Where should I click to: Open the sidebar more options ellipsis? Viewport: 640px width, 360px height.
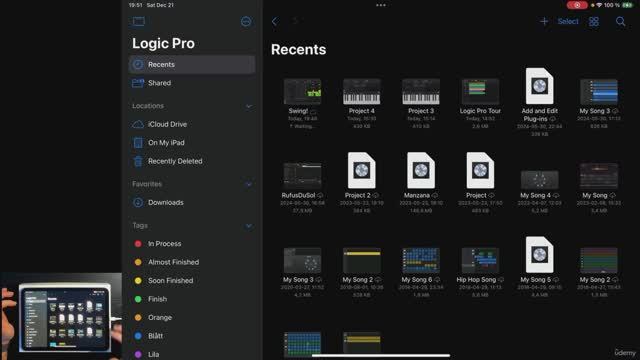click(246, 21)
